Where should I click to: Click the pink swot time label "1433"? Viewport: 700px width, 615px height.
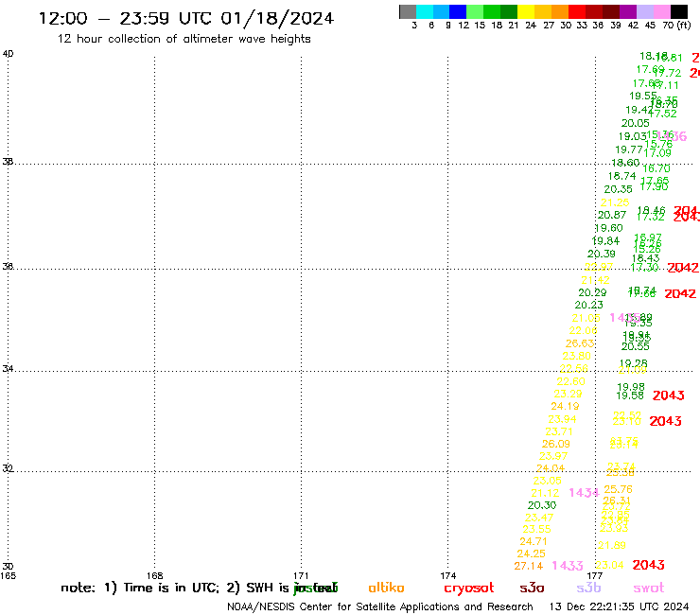tap(568, 566)
